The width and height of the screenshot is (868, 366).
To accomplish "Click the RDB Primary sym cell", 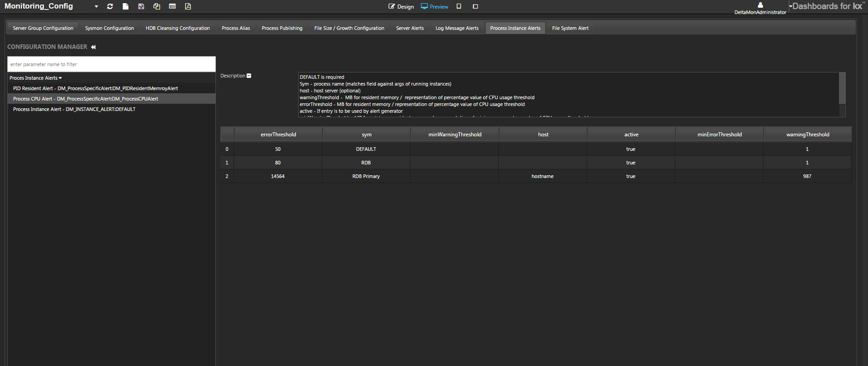I will 366,176.
